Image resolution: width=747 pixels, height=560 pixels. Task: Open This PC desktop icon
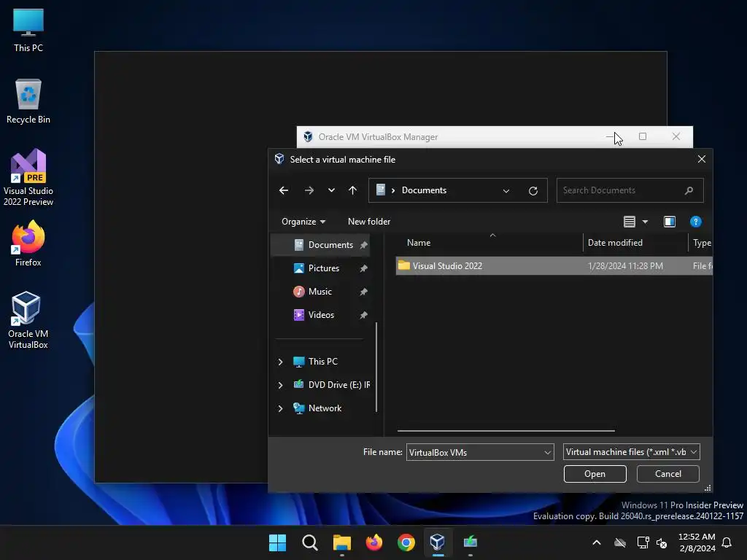(x=28, y=31)
